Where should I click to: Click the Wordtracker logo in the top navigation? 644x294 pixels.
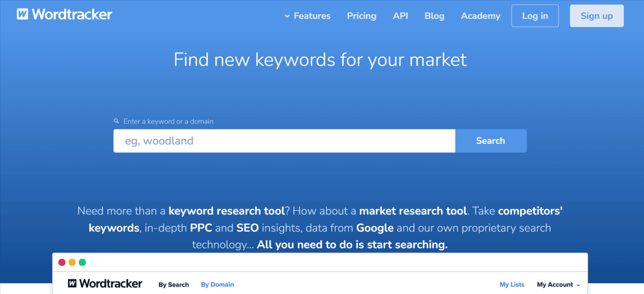pyautogui.click(x=64, y=14)
